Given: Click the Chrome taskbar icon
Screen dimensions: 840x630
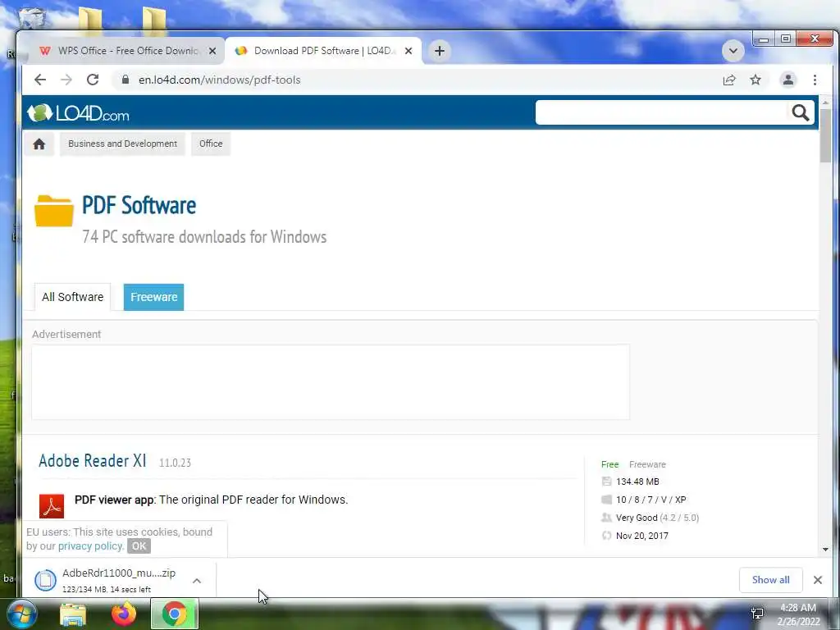Looking at the screenshot, I should pos(174,614).
